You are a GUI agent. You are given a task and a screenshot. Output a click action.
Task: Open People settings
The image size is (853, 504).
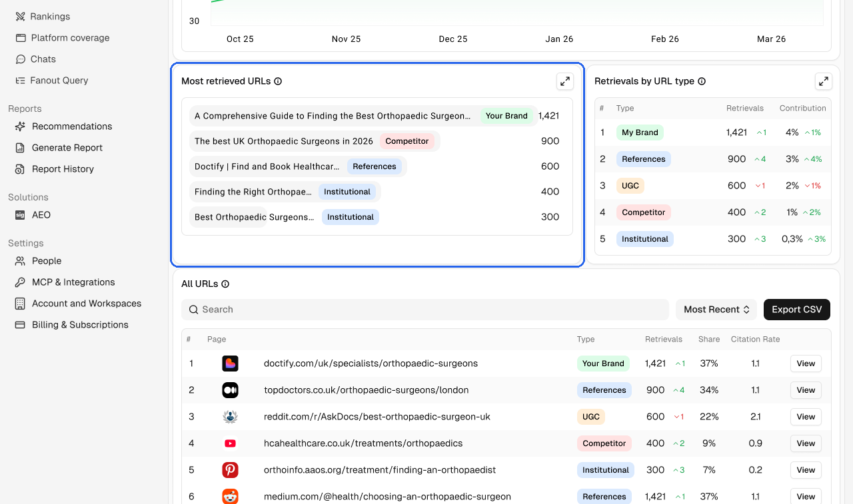39,261
